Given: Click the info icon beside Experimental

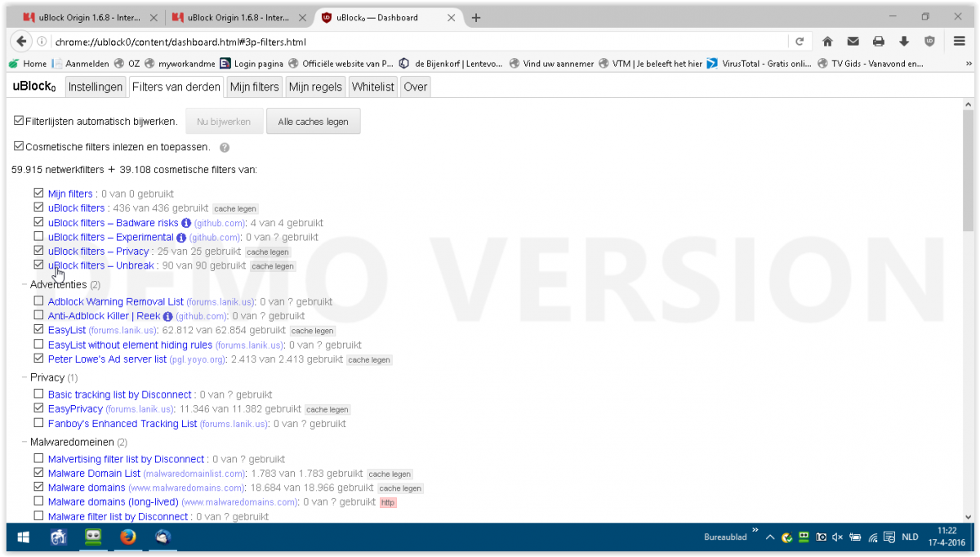Looking at the screenshot, I should [x=181, y=238].
